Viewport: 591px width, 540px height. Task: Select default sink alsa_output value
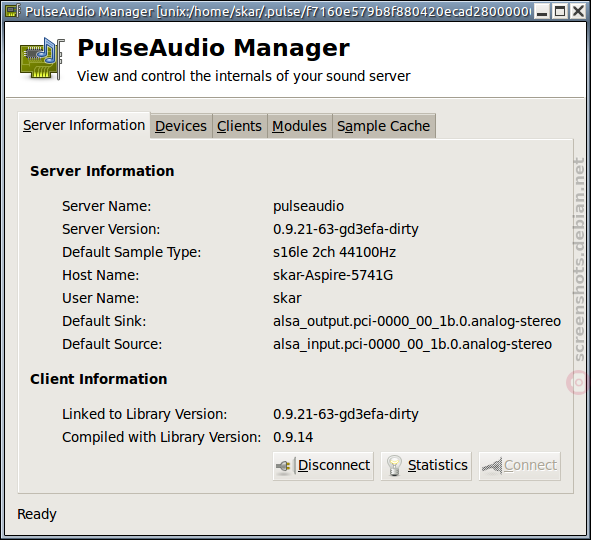(x=417, y=321)
